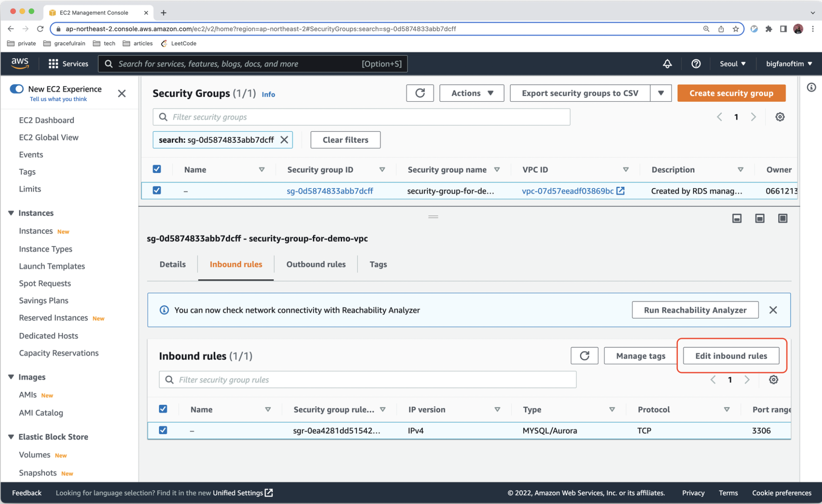Open the Seoul region dropdown
The width and height of the screenshot is (822, 504).
(732, 64)
